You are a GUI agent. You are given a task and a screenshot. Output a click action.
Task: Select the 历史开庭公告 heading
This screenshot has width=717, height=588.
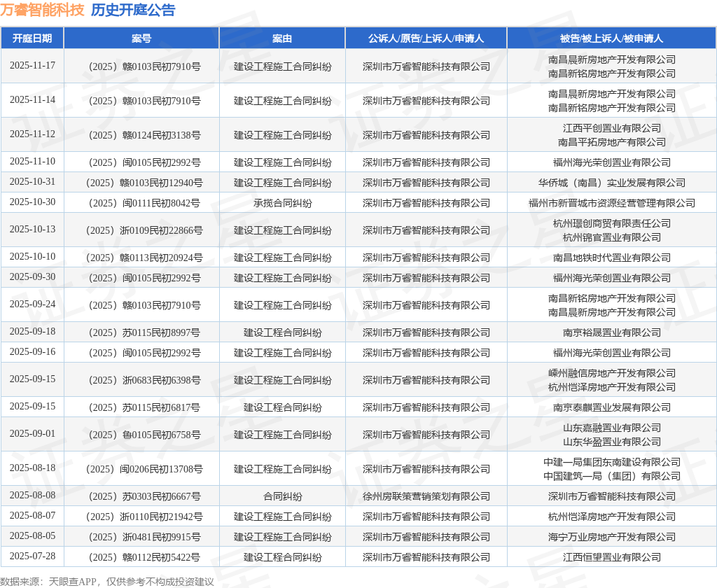click(133, 10)
